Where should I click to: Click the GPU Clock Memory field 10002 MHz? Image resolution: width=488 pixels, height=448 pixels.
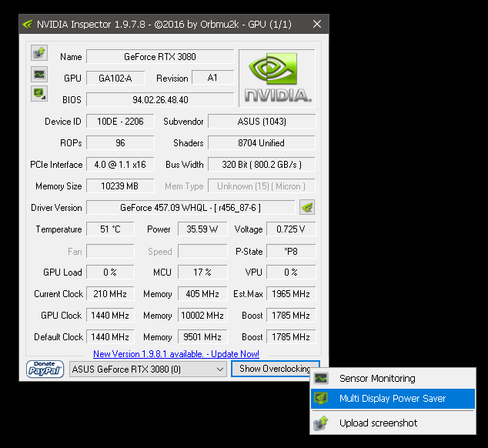point(202,316)
